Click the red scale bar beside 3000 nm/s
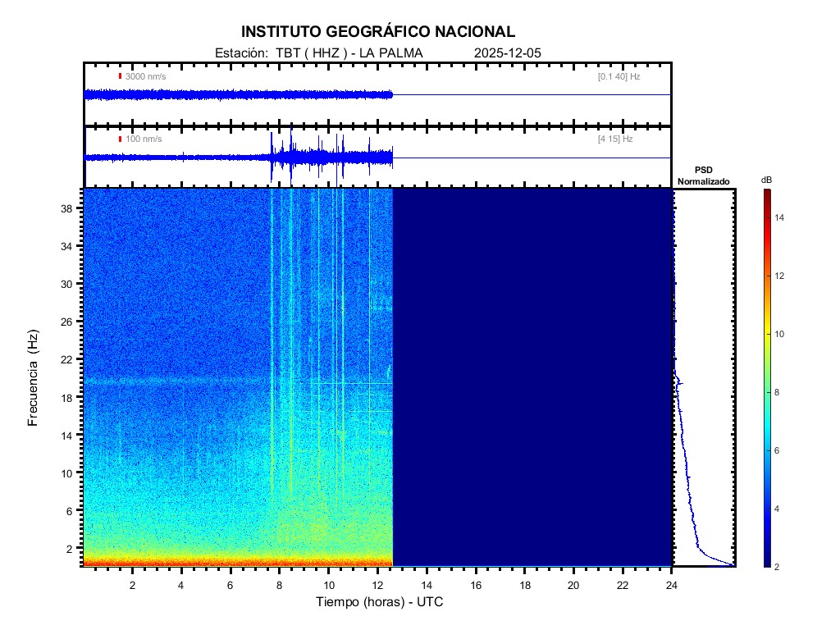This screenshot has width=840, height=630. [x=120, y=76]
